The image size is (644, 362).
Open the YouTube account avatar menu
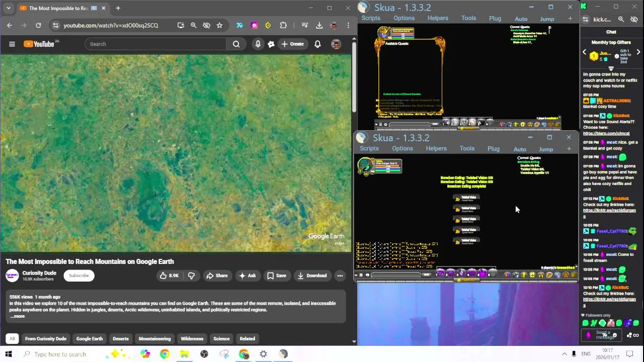336,44
